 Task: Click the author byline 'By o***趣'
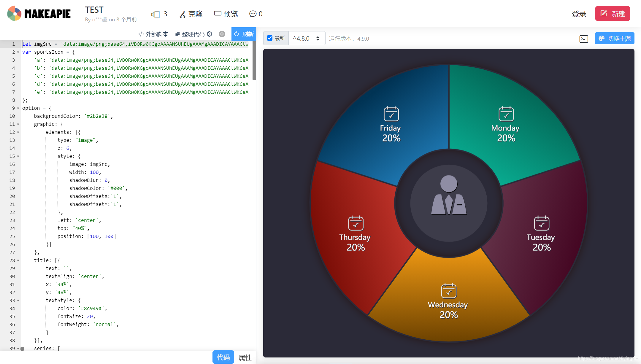[x=96, y=20]
